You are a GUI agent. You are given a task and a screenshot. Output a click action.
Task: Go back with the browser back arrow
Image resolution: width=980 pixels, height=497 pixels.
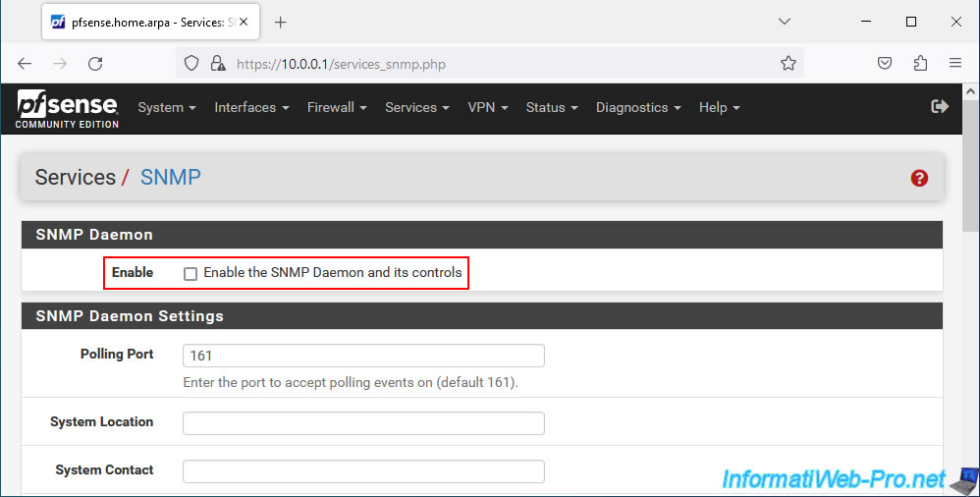pos(25,63)
